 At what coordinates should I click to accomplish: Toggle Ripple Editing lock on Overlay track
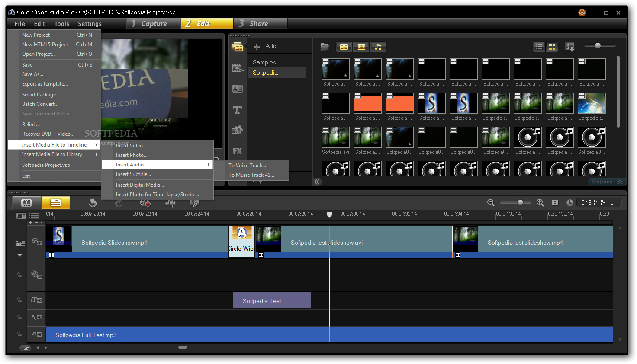pos(19,275)
